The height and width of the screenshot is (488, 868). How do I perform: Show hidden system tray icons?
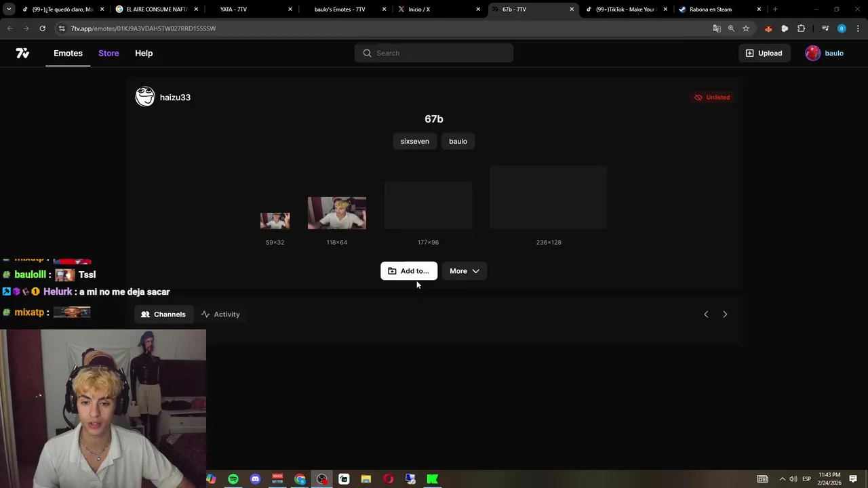782,479
